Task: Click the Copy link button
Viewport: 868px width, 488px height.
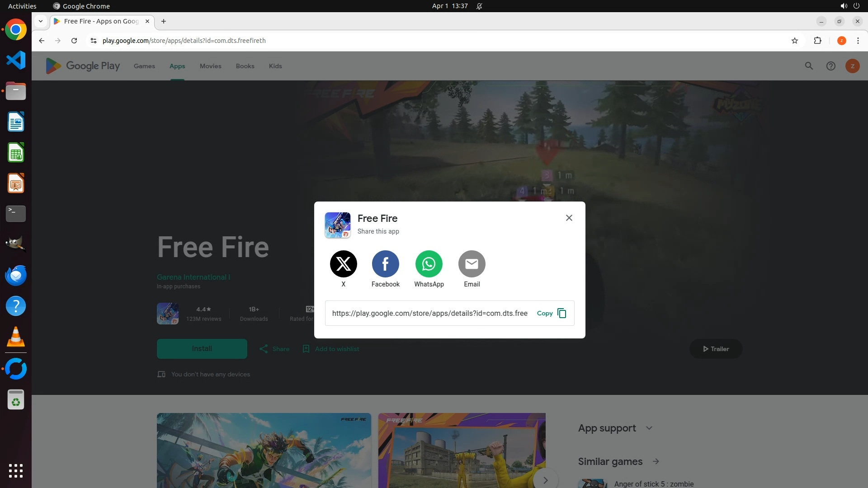Action: (x=551, y=313)
